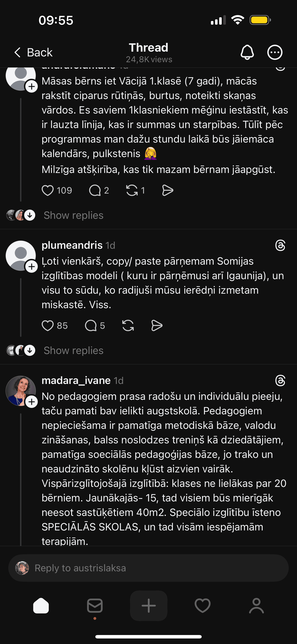Show replies under plumeandris's post

click(73, 351)
